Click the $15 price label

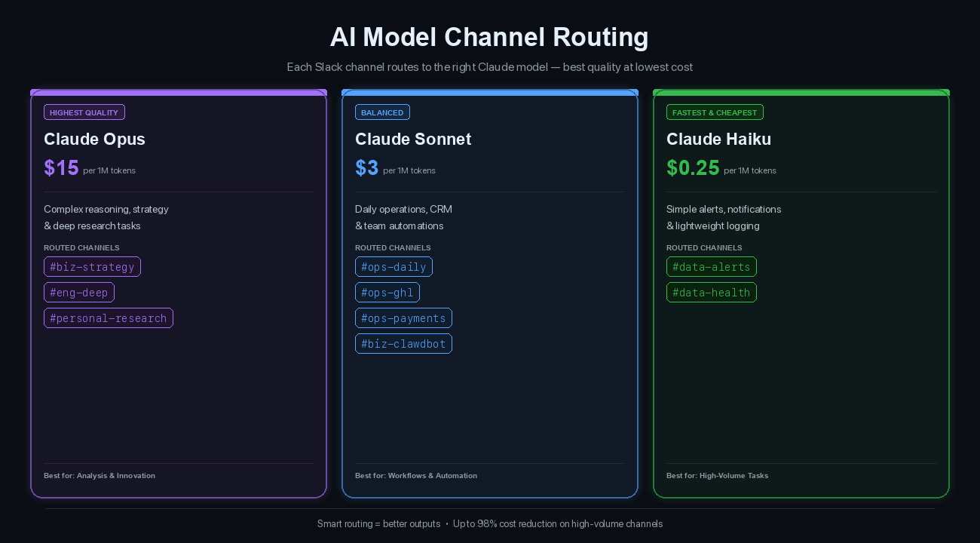tap(61, 167)
